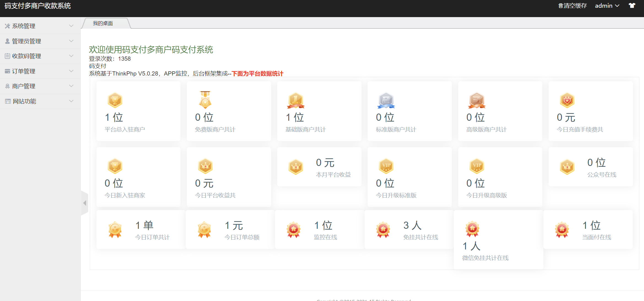Collapse the sidebar with the arrow handle
644x301 pixels.
[85, 203]
